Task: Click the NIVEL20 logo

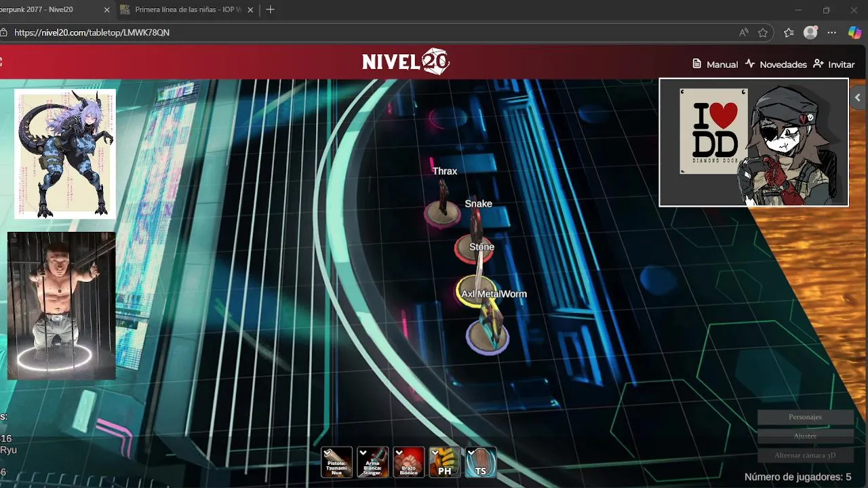Action: (x=406, y=62)
